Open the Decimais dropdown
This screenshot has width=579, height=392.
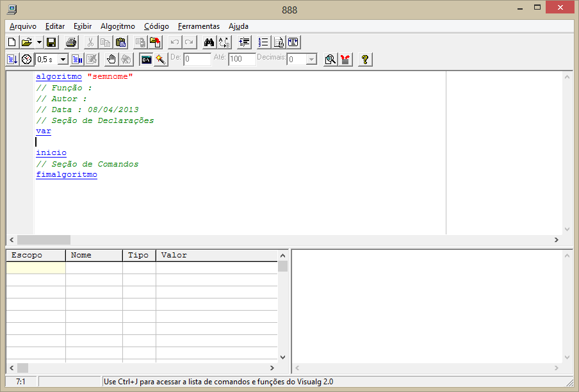click(311, 60)
